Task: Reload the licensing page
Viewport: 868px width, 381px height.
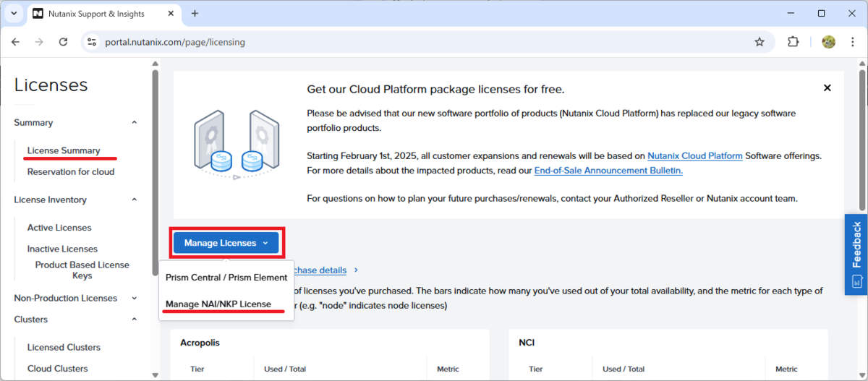Action: [63, 42]
